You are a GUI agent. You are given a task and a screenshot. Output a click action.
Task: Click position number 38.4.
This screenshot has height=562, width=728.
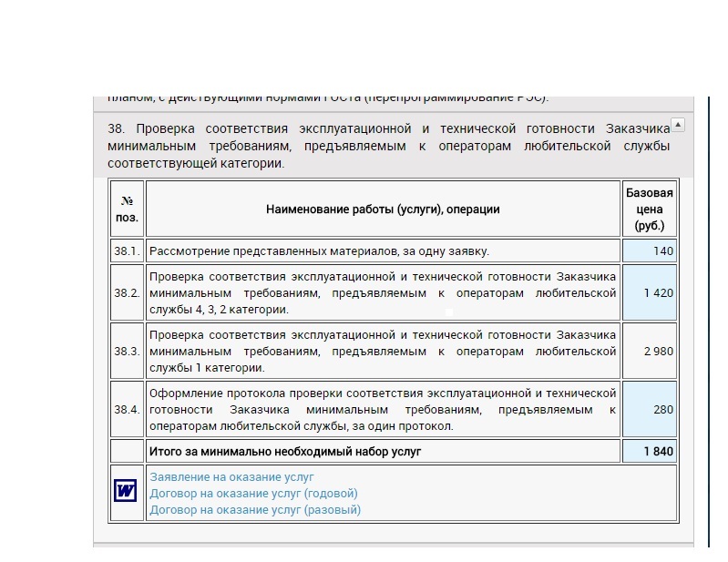(128, 409)
